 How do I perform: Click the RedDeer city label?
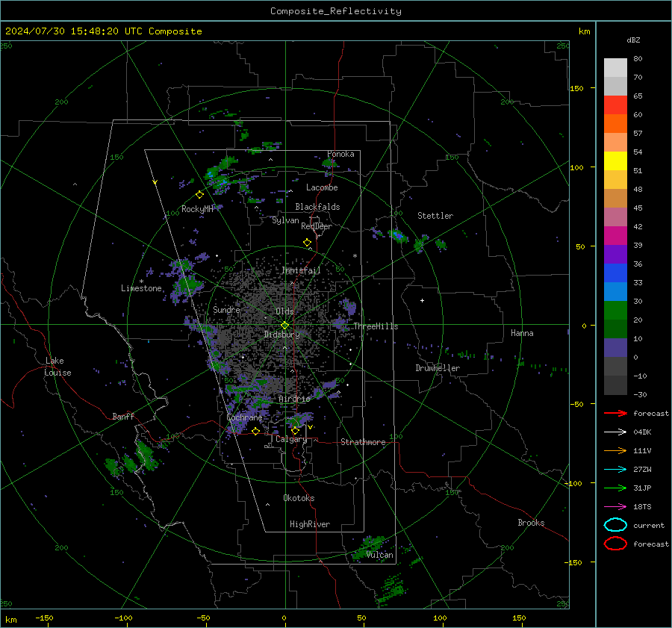click(x=317, y=226)
